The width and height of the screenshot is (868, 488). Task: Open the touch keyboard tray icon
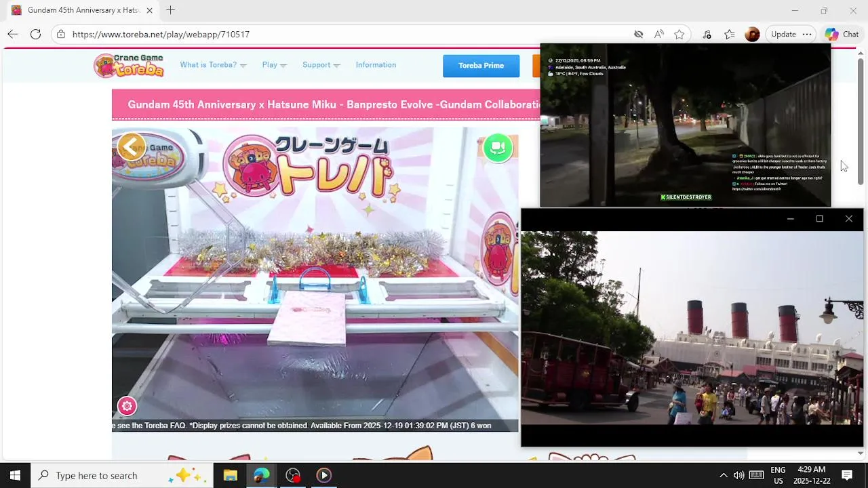coord(757,475)
